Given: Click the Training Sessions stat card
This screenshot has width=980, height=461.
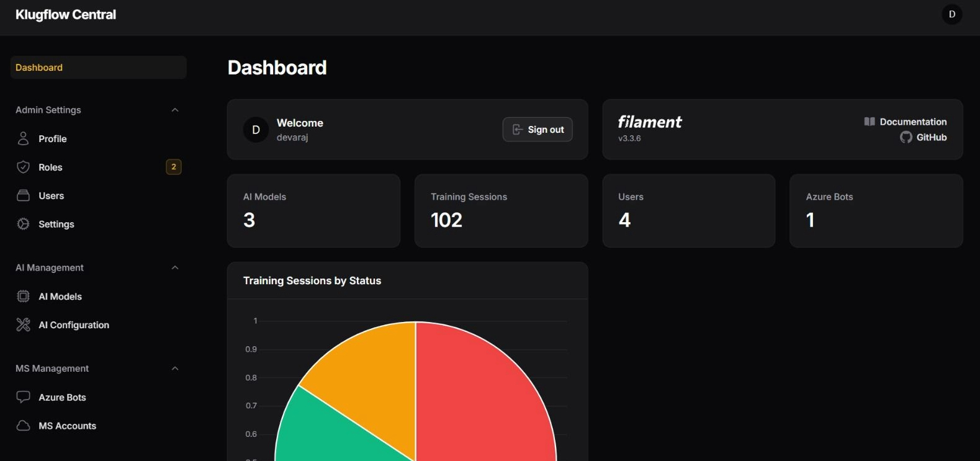Looking at the screenshot, I should [x=501, y=210].
